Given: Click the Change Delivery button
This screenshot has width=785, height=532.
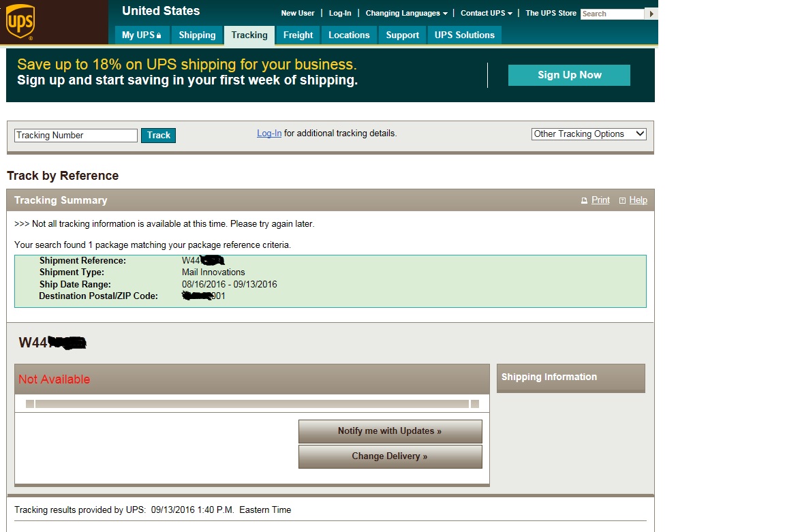Looking at the screenshot, I should tap(390, 456).
